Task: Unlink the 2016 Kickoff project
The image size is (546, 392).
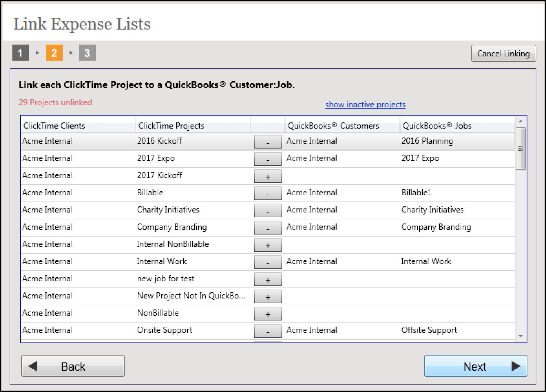Action: coord(267,142)
